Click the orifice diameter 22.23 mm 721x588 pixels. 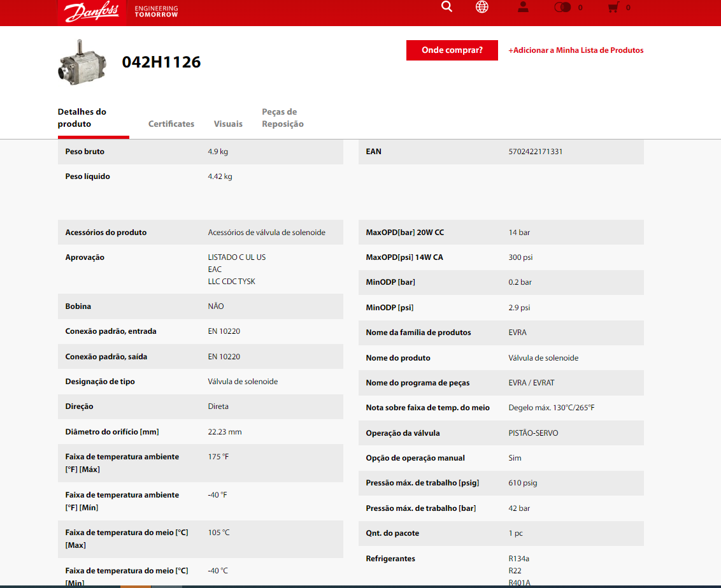pos(225,432)
